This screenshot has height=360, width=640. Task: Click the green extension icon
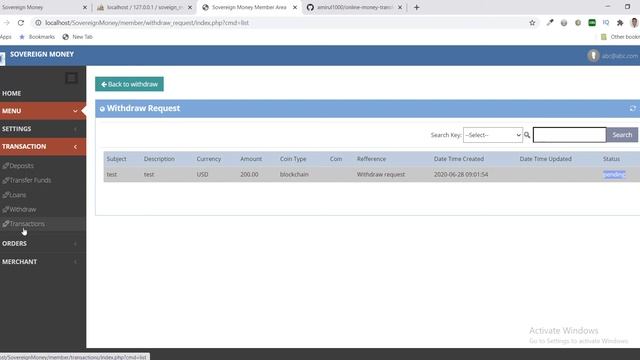pyautogui.click(x=592, y=23)
